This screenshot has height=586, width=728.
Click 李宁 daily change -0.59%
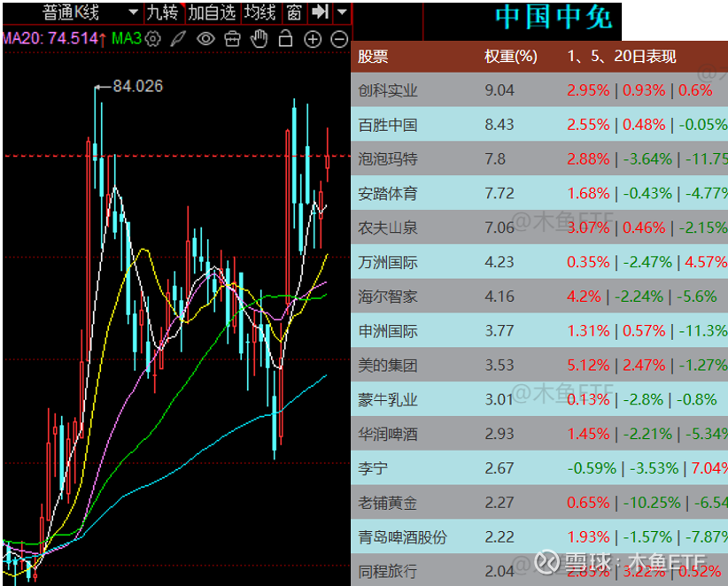(x=592, y=467)
